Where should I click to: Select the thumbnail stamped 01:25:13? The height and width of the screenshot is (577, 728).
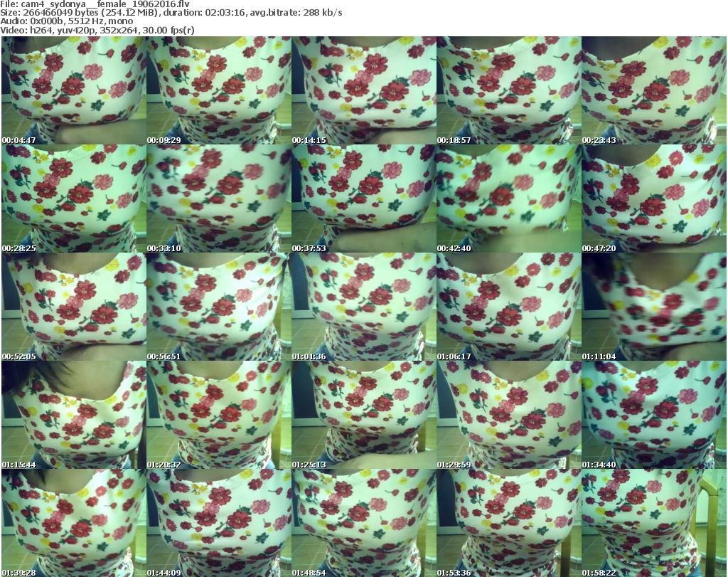[364, 415]
